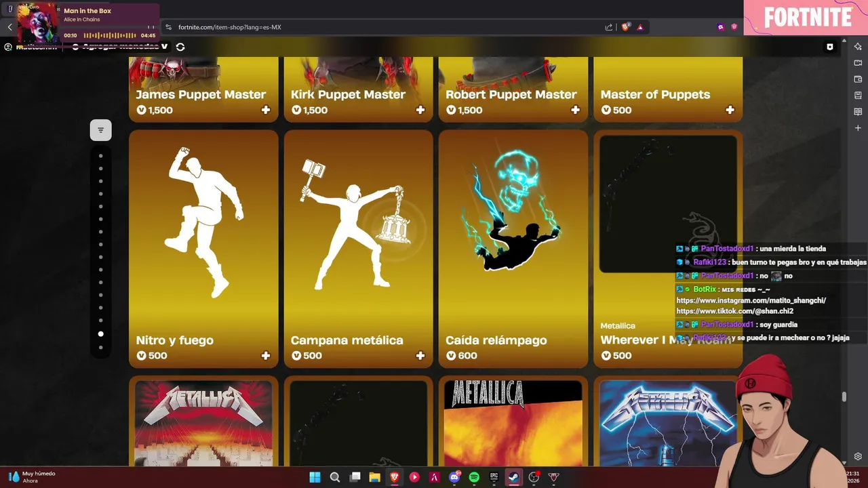The height and width of the screenshot is (488, 868).
Task: Open the item shop filter button
Action: pyautogui.click(x=100, y=130)
